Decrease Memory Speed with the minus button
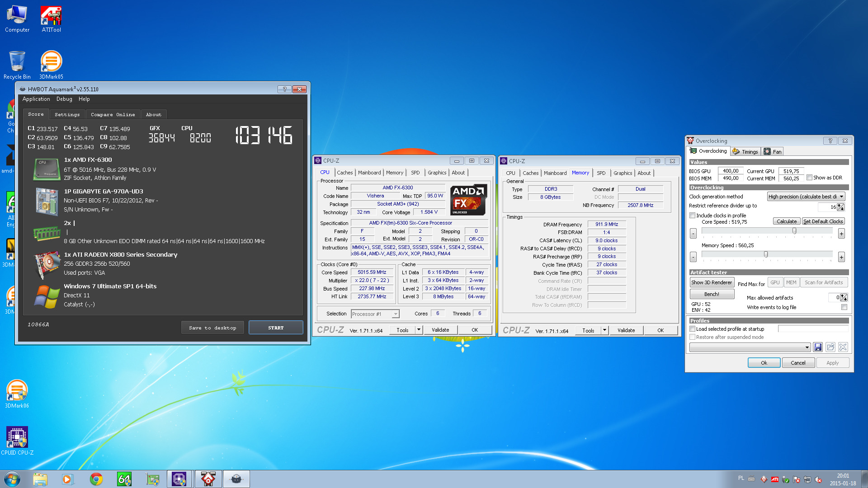Viewport: 868px width, 488px height. pyautogui.click(x=693, y=257)
